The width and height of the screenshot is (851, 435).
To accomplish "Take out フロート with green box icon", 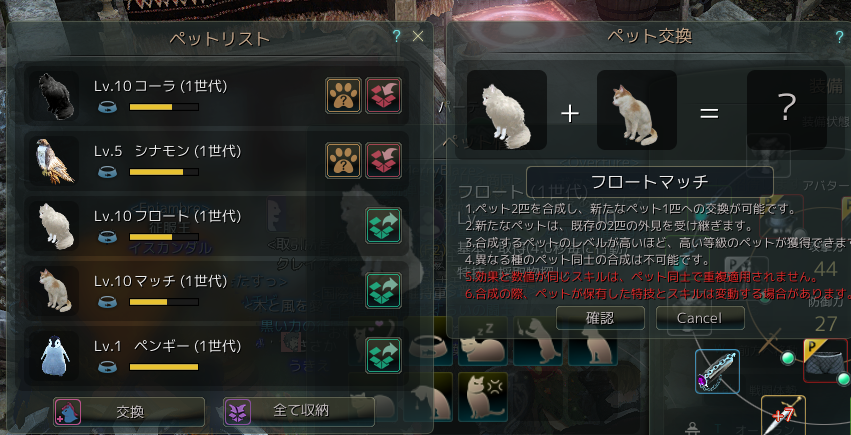I will pos(384,226).
